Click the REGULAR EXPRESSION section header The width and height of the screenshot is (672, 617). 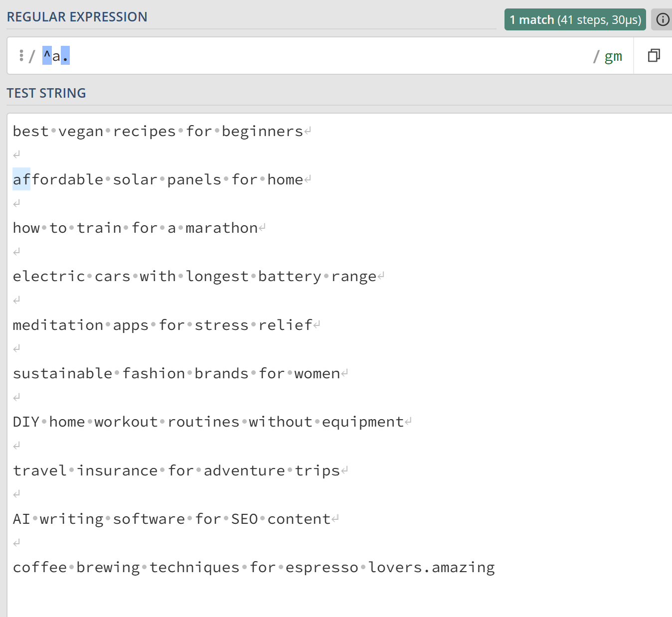pyautogui.click(x=77, y=16)
